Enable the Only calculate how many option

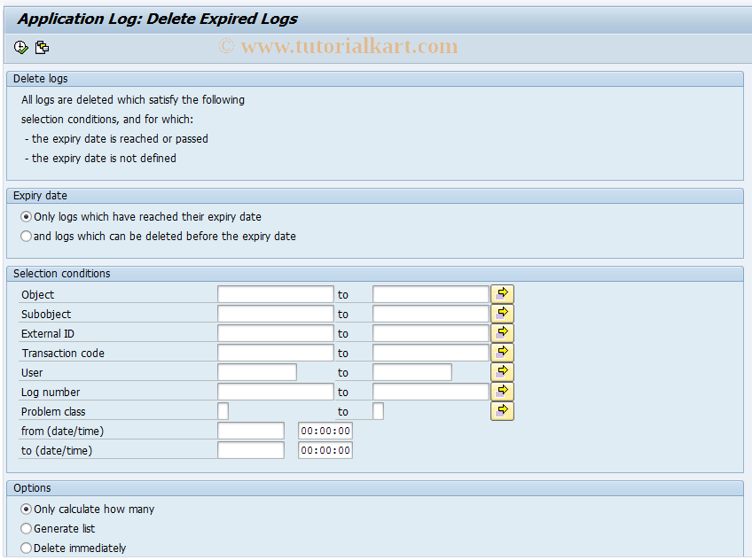click(x=26, y=509)
